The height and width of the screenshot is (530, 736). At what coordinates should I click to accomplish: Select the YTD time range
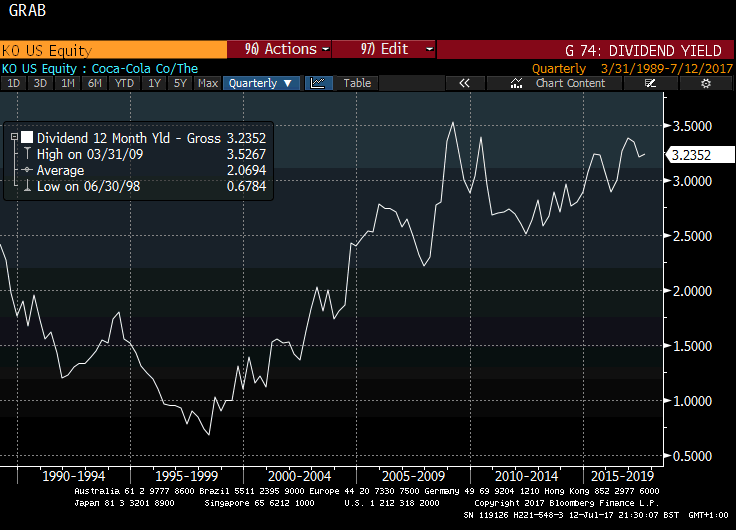[x=125, y=84]
